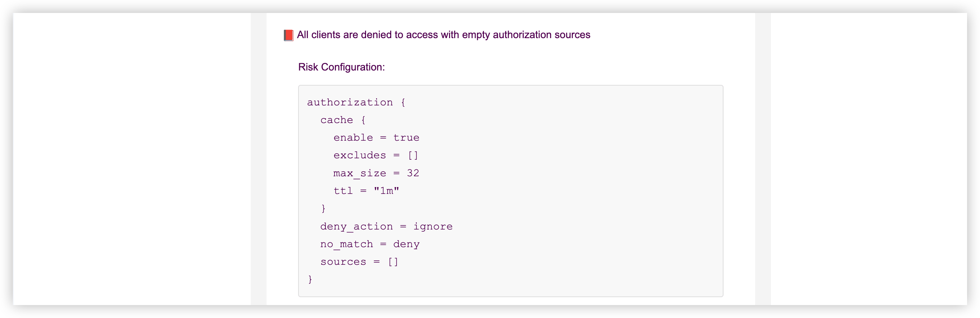Screen dimensions: 980x318
Task: Click the red book icon beside the heading
Action: (x=288, y=35)
